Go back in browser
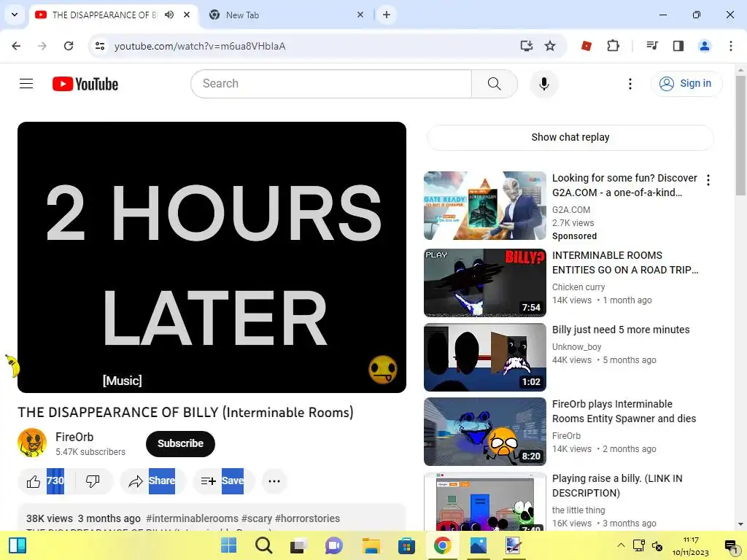The width and height of the screenshot is (747, 560). 16,46
